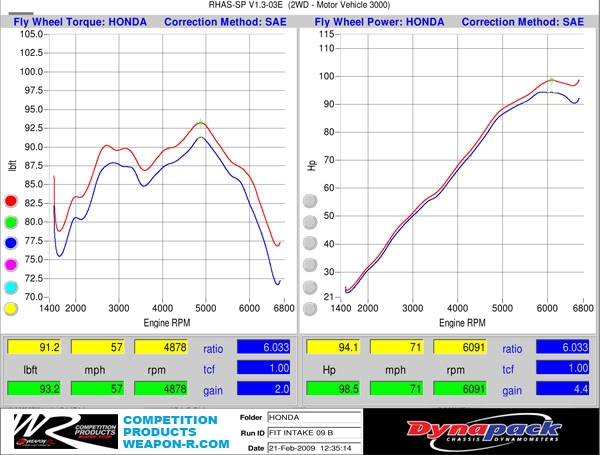Click the yellow 57 mph torque field

(98, 347)
